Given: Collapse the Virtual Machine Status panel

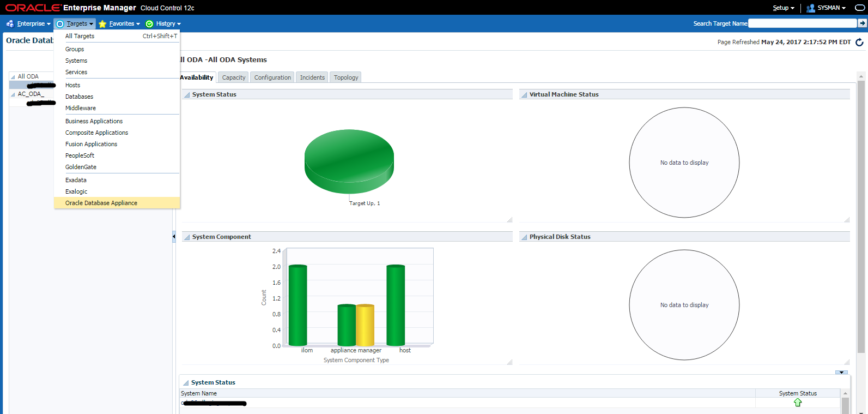Looking at the screenshot, I should 524,95.
